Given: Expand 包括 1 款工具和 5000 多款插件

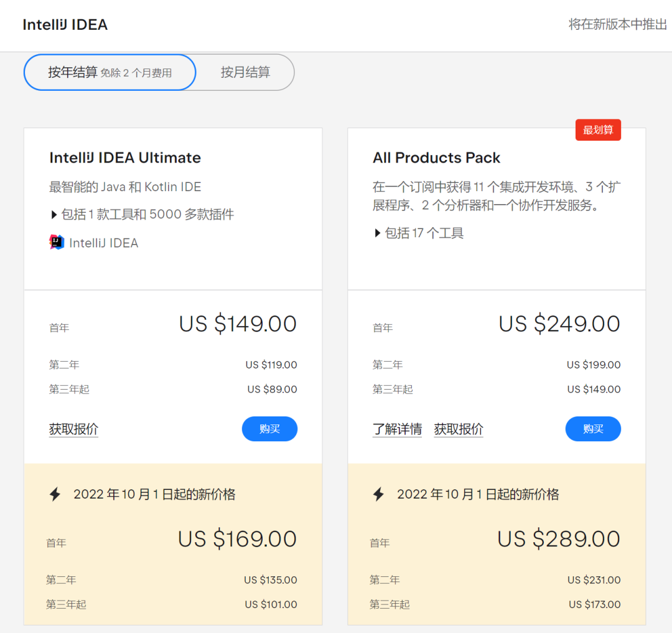Looking at the screenshot, I should coord(142,213).
